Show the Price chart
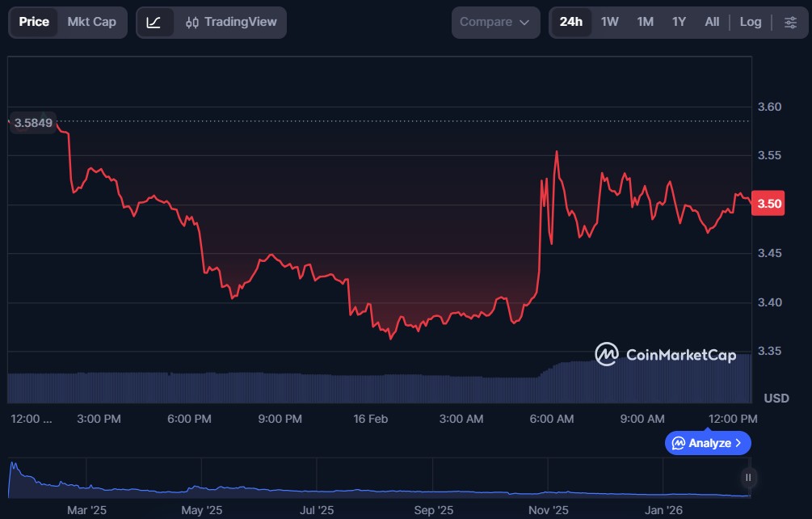Viewport: 812px width, 519px height. click(34, 23)
